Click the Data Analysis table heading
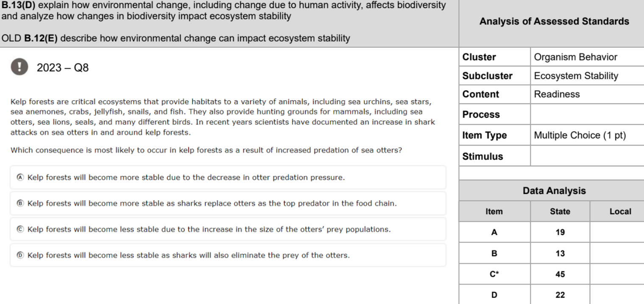Screen dimensions: 644x304 554,191
